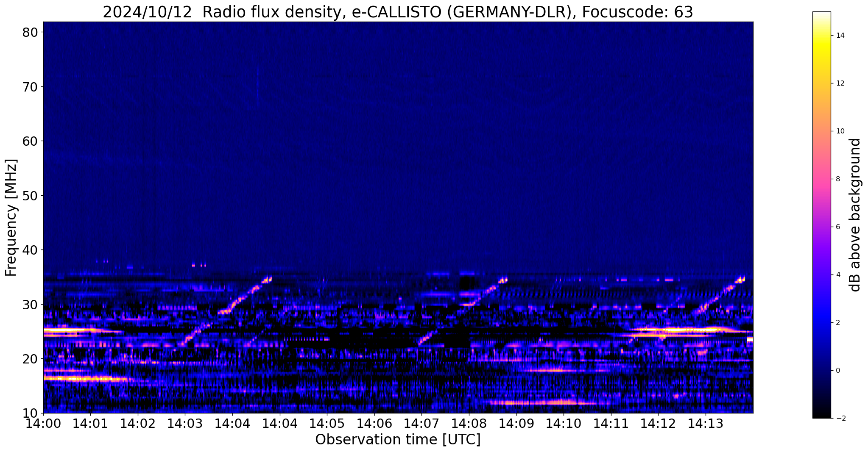Click the 60 MHz frequency tick label
This screenshot has height=452, width=868.
31,141
